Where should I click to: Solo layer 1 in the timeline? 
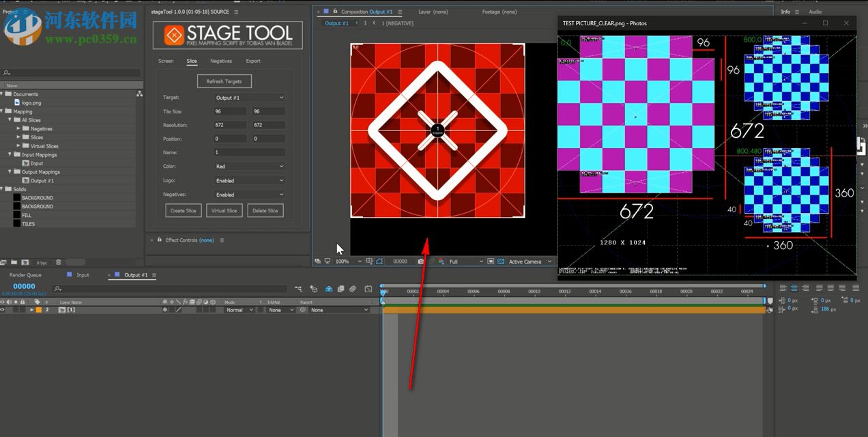(x=16, y=310)
